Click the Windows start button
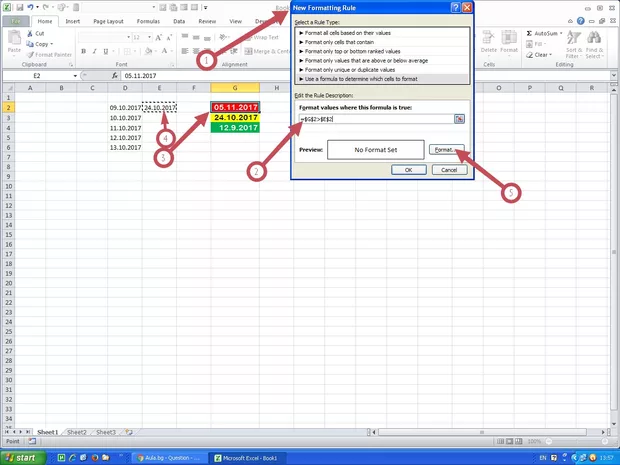Viewport: 620px width, 465px height. [21, 458]
